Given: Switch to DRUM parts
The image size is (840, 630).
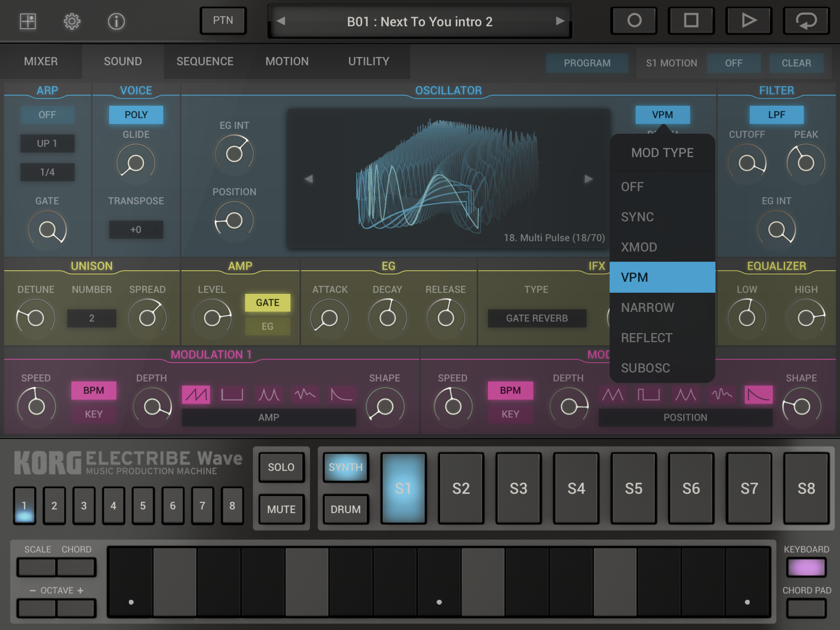Looking at the screenshot, I should [x=345, y=509].
